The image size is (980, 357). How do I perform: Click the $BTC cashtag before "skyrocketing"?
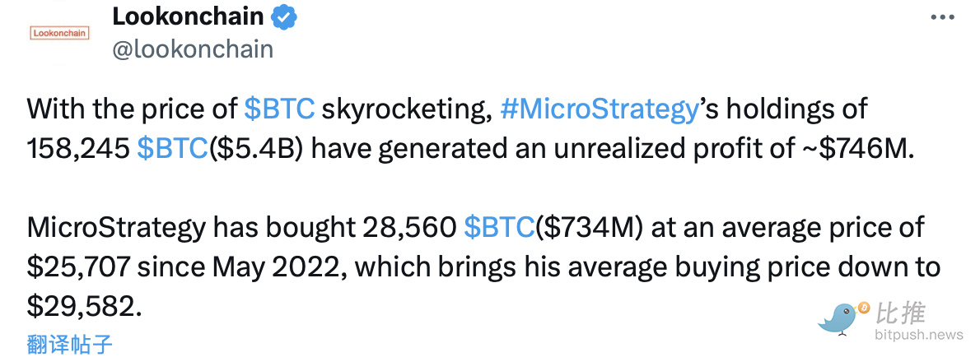tap(280, 109)
